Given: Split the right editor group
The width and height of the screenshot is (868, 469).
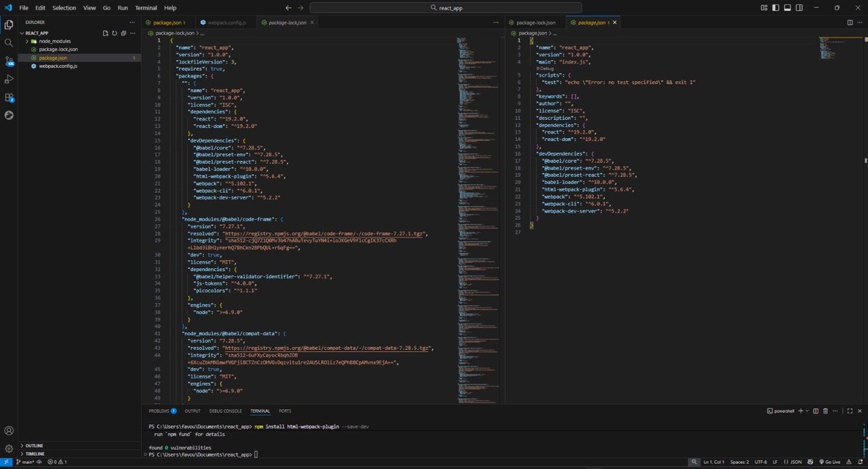Looking at the screenshot, I should [x=850, y=22].
